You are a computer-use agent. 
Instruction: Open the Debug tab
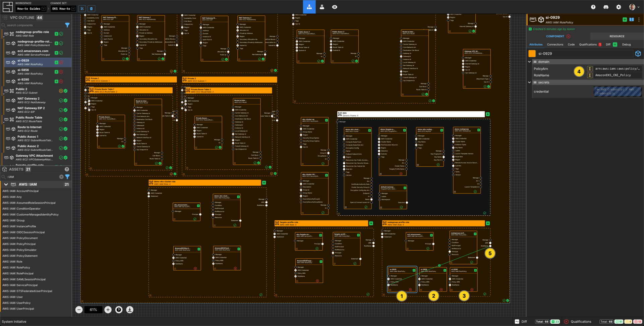(626, 45)
